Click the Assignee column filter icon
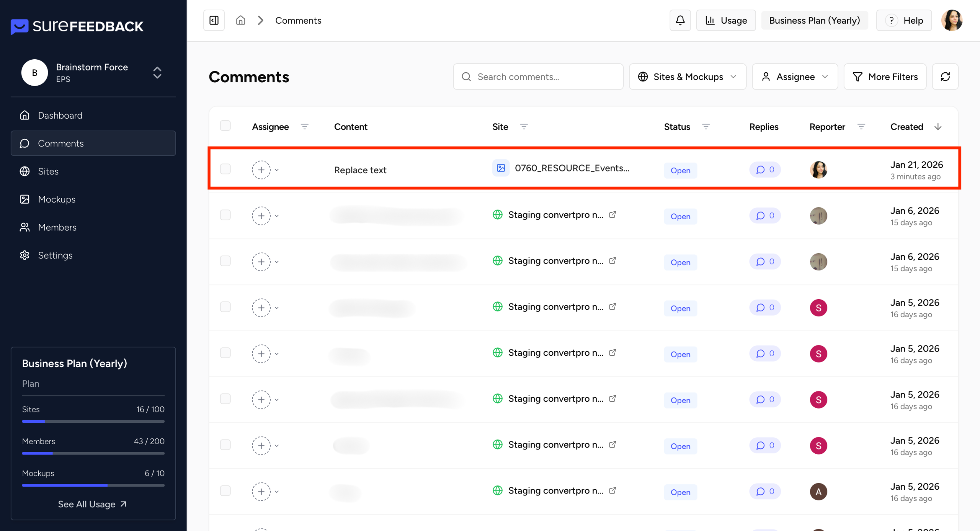 305,127
